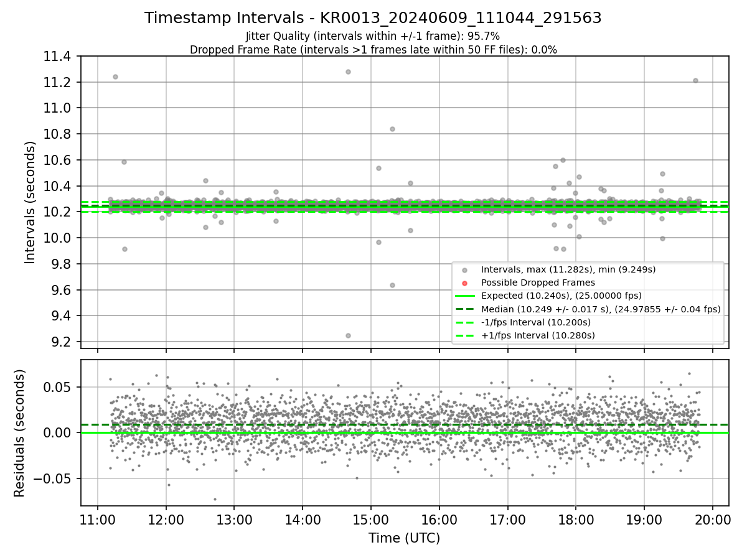Click the x-axis tick label '20:00'
Screen dimensions: 747x560
(x=712, y=520)
